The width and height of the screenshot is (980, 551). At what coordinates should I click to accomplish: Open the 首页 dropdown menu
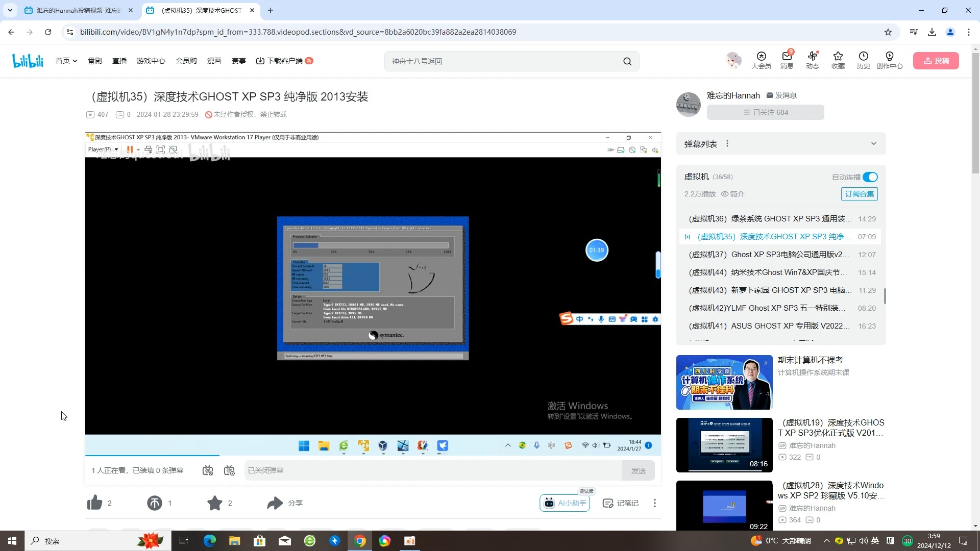[66, 61]
